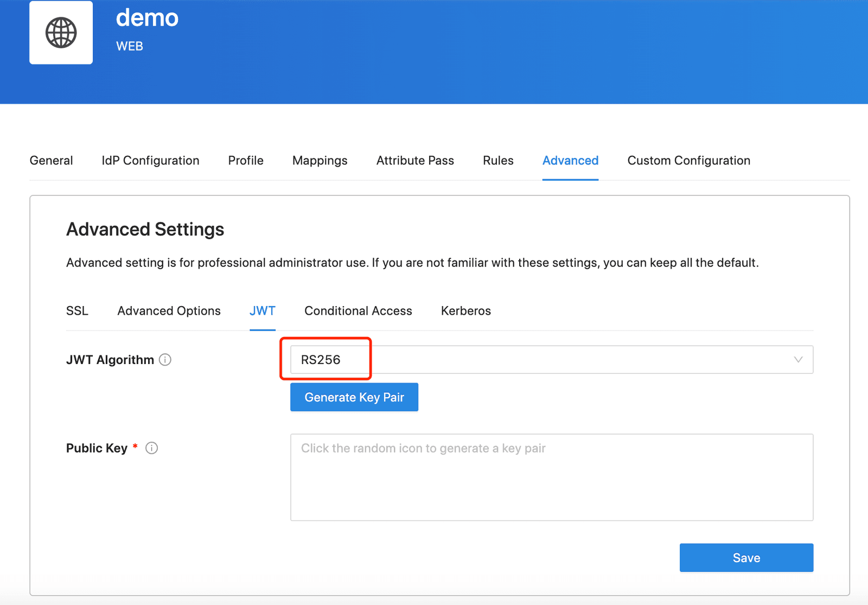
Task: Select the Mappings tab
Action: point(320,161)
